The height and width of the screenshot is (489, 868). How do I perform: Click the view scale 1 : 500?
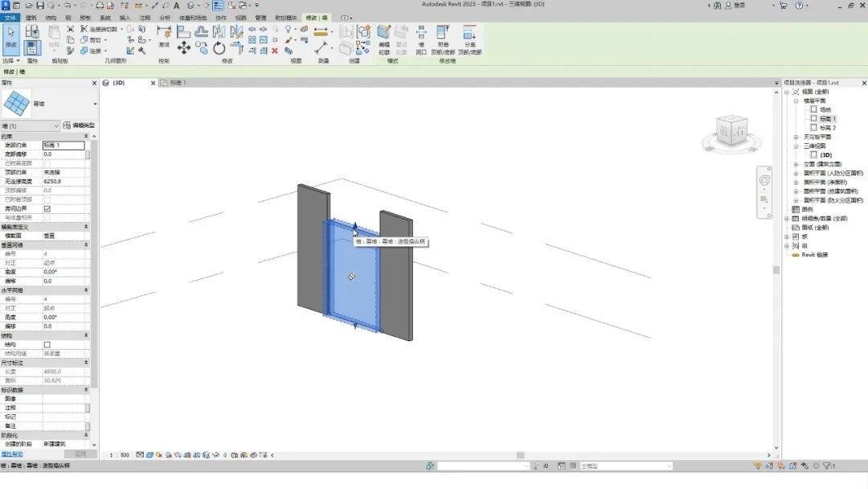pyautogui.click(x=119, y=454)
